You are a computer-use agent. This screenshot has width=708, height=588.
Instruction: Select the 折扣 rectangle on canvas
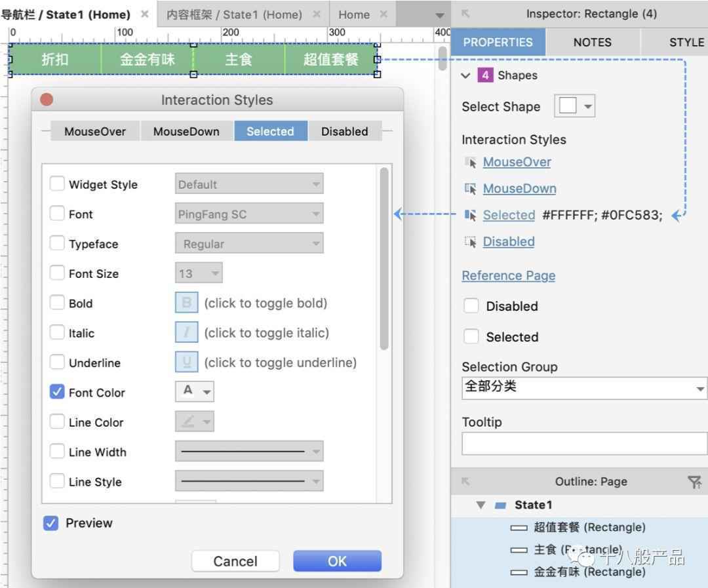click(55, 59)
